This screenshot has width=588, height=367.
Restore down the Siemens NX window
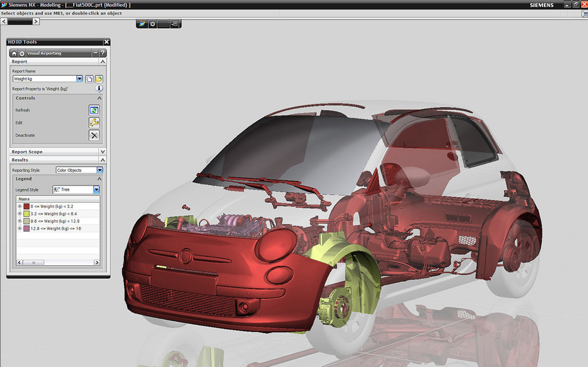[576, 5]
